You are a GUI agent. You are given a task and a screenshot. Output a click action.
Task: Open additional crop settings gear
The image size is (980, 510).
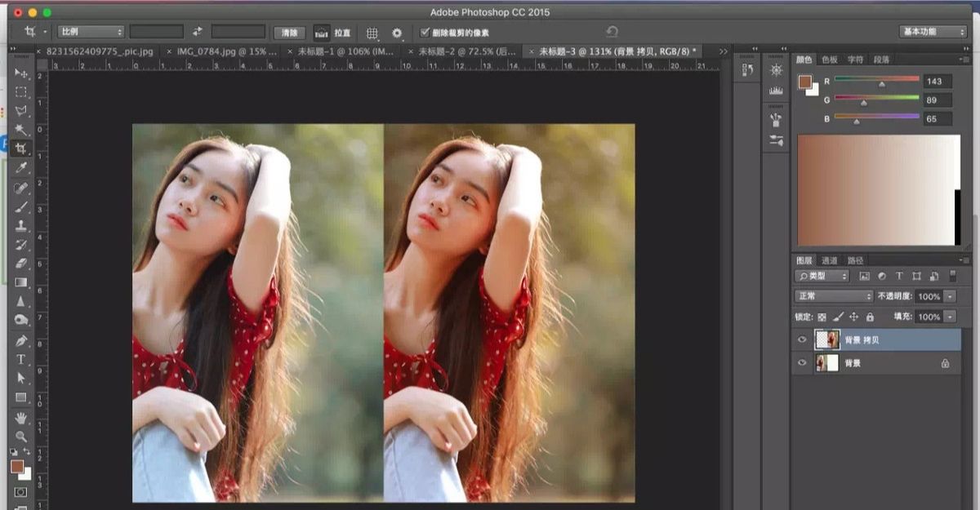[x=397, y=33]
